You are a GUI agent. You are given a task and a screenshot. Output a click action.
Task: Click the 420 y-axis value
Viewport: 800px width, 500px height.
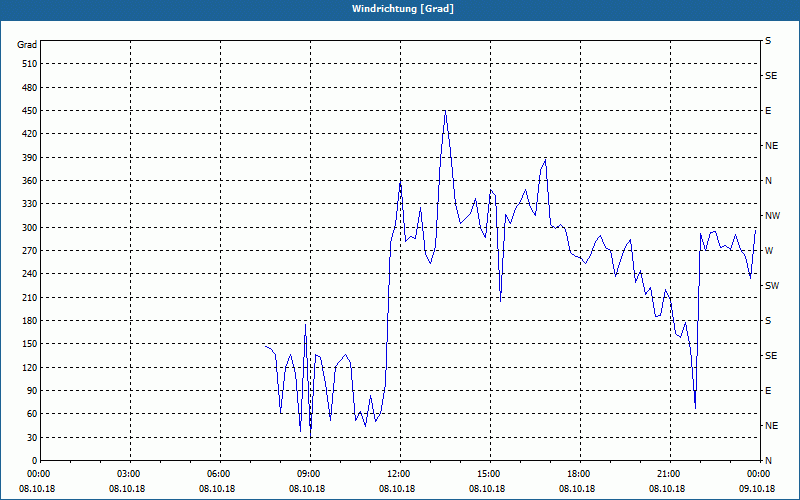click(x=30, y=134)
